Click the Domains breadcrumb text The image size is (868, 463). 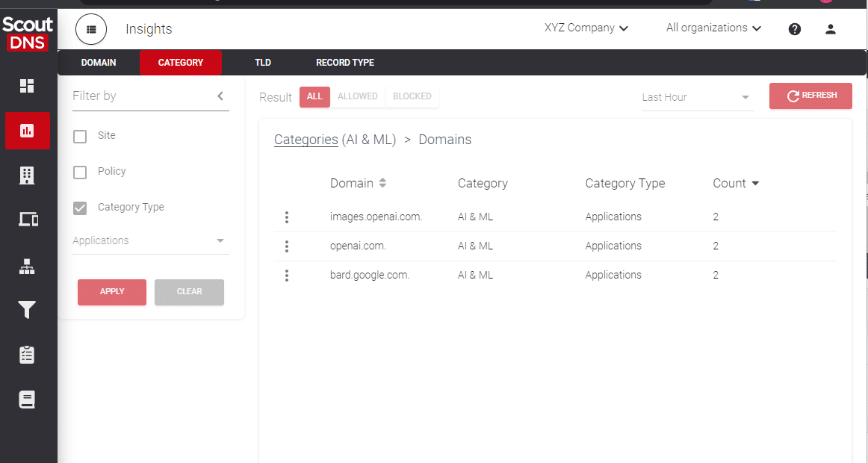tap(445, 140)
